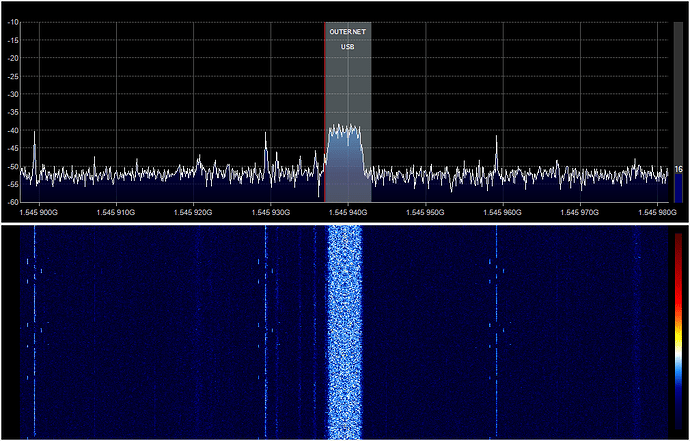Screen dimensions: 690x441
Task: Select the 1.545 950G frequency tick label
Action: [426, 212]
